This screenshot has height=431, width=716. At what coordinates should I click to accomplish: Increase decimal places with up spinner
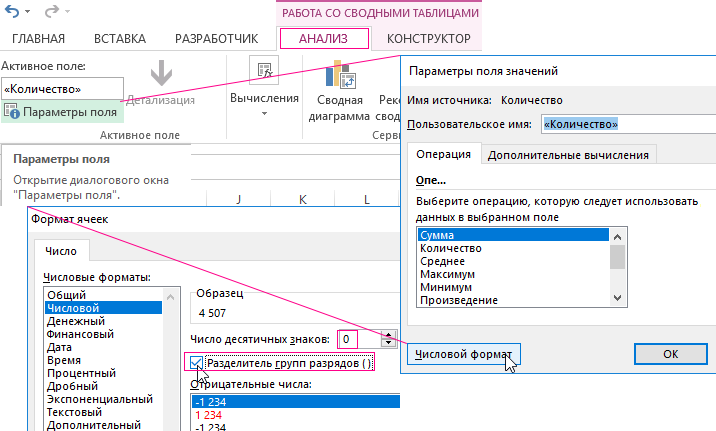click(x=389, y=335)
